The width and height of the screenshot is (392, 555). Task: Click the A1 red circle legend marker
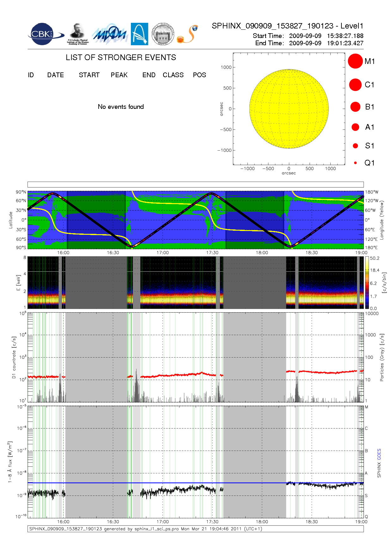[x=355, y=127]
